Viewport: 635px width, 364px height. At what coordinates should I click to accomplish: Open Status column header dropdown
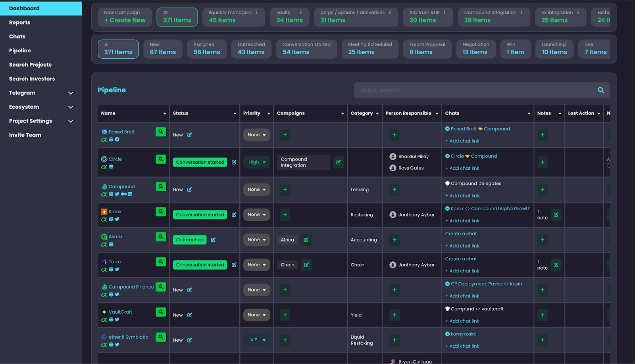tap(235, 113)
